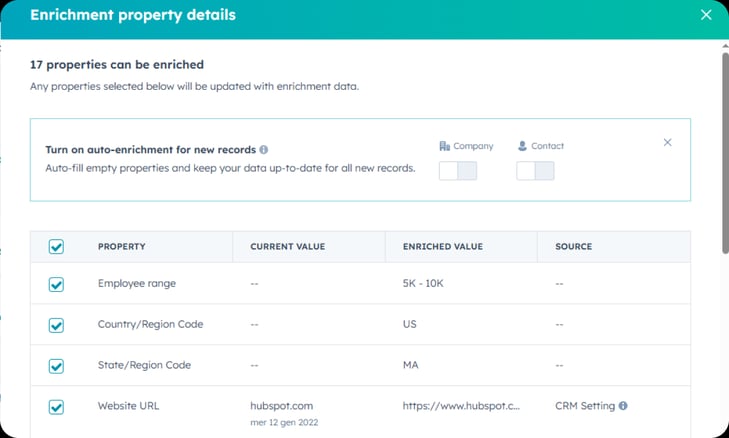Click the ENRICHED VALUE column header
Image resolution: width=729 pixels, height=438 pixels.
pos(442,247)
